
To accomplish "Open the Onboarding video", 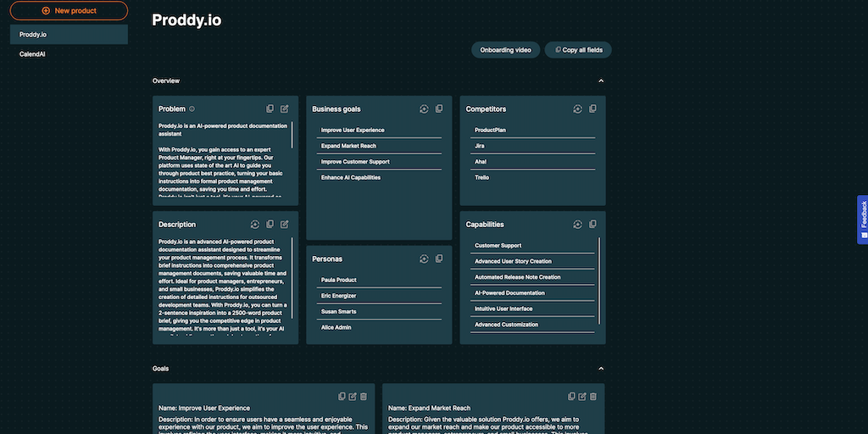I will pos(505,50).
